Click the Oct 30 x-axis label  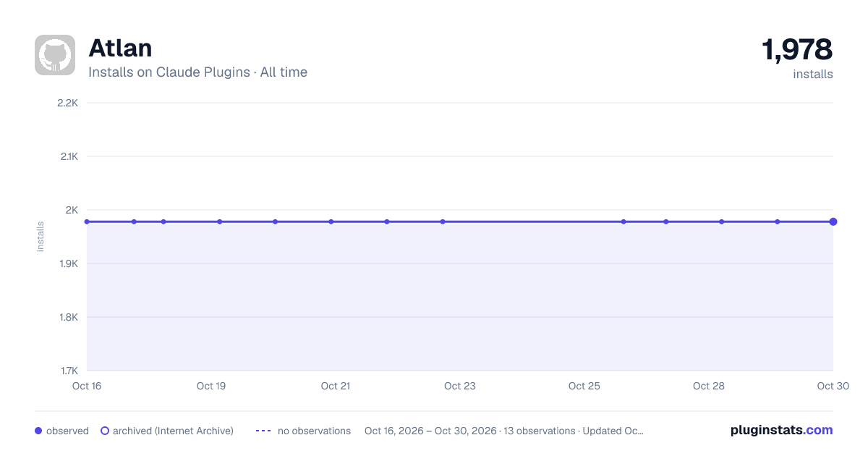833,386
